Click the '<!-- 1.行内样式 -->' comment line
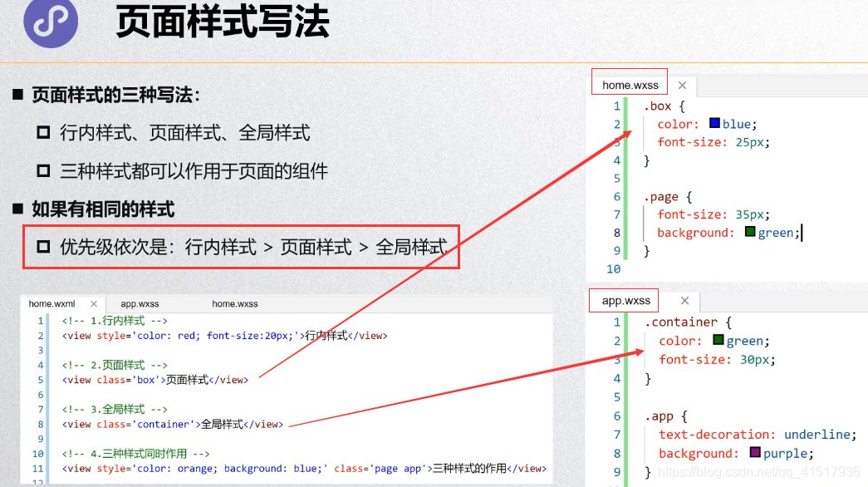The height and width of the screenshot is (487, 868). click(115, 321)
